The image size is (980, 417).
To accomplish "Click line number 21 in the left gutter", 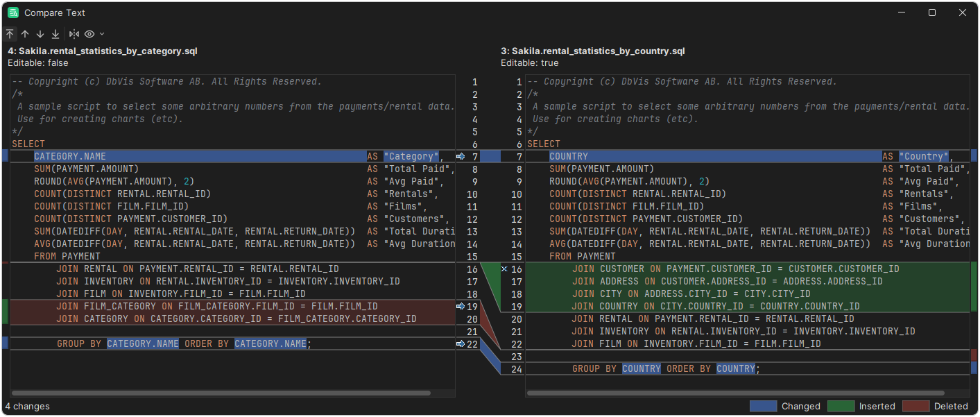I will [x=472, y=332].
